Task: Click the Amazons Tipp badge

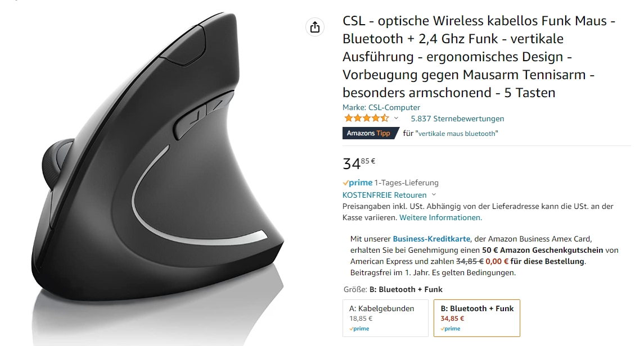Action: click(x=371, y=133)
